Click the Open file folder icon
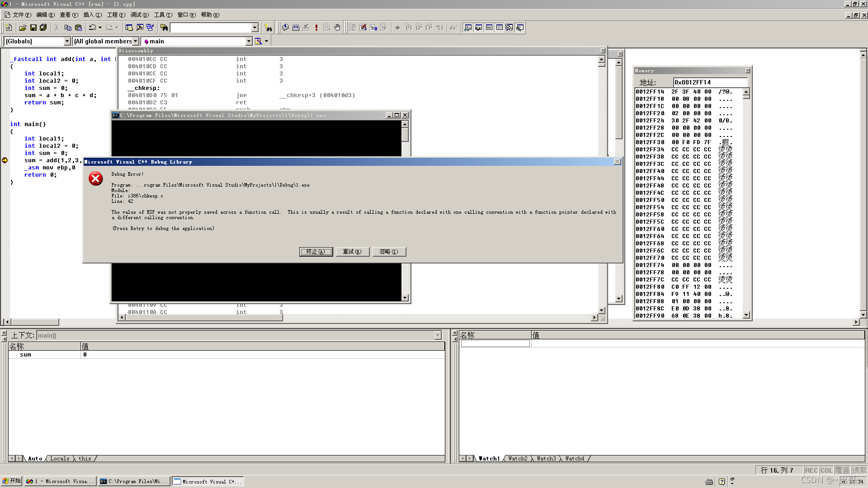Screen dimensions: 868x488 pyautogui.click(x=23, y=28)
